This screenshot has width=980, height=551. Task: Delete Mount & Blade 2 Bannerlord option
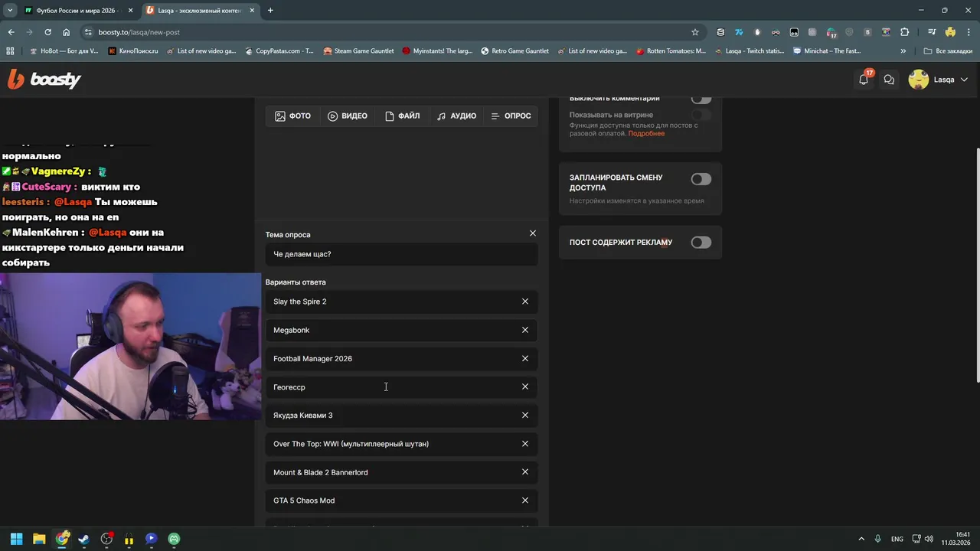525,472
